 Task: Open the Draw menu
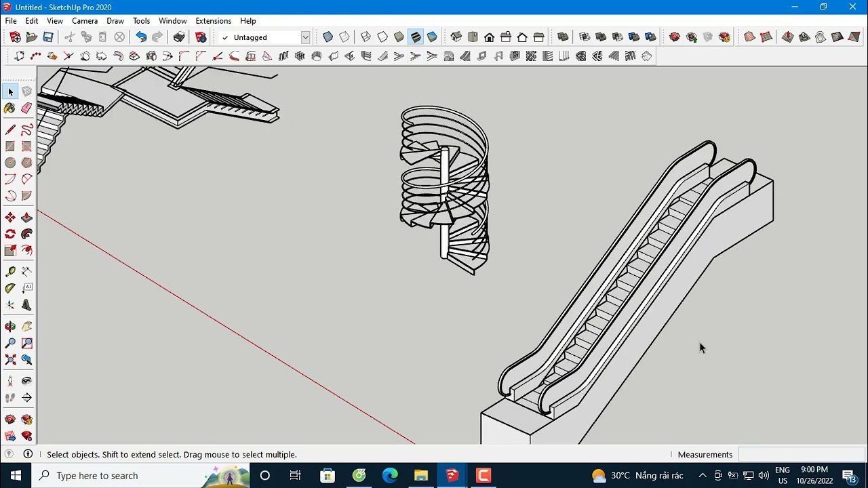point(115,21)
